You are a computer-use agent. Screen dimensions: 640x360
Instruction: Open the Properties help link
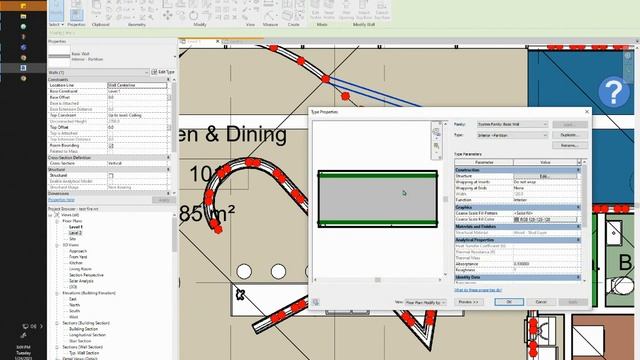click(61, 200)
